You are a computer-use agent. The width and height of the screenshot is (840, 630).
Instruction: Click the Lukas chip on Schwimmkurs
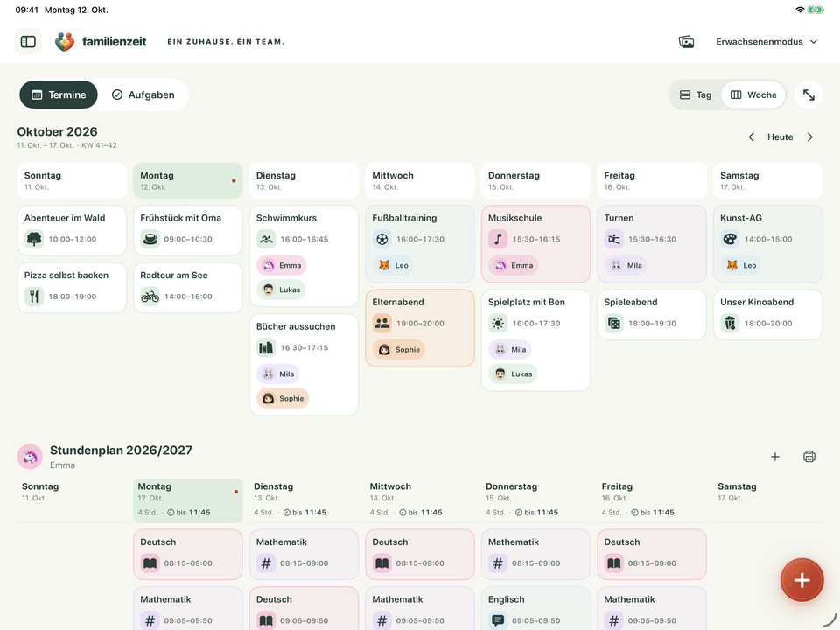281,290
